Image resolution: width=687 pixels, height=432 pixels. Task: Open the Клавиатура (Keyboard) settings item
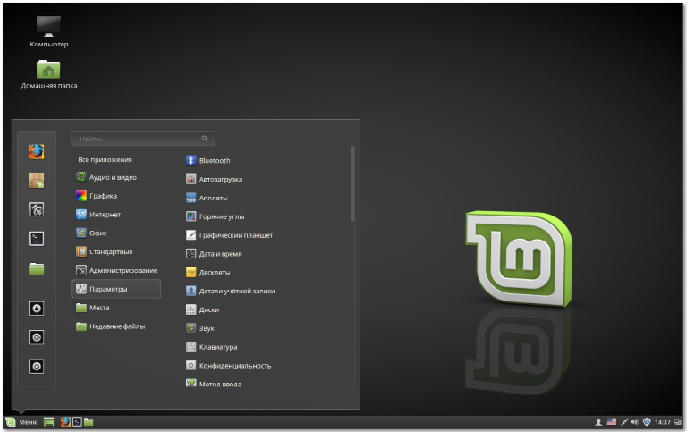[216, 347]
